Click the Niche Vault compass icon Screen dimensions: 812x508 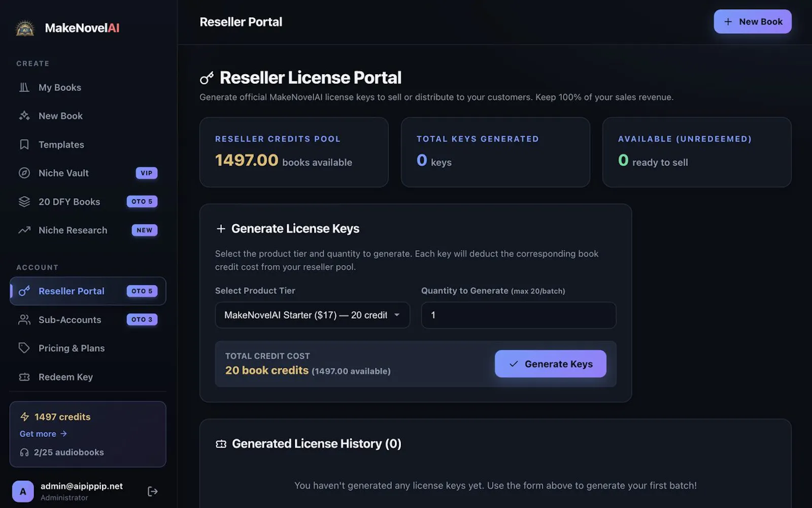pos(24,173)
